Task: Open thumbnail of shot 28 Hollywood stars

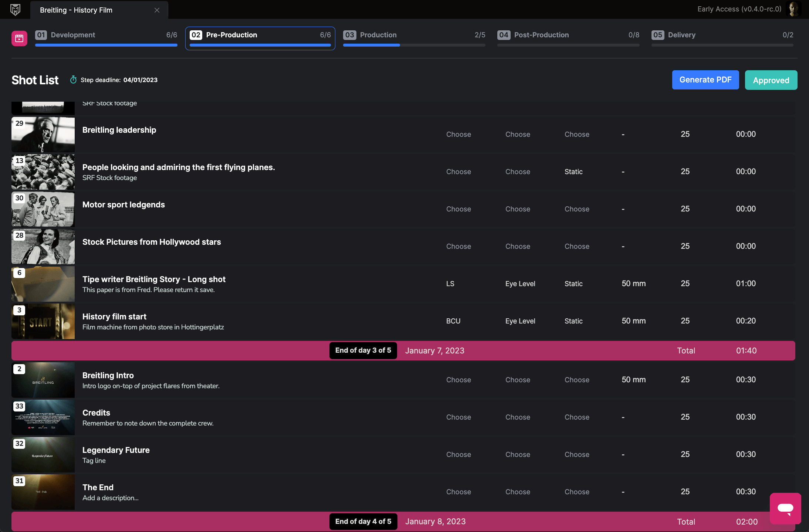Action: [x=43, y=247]
